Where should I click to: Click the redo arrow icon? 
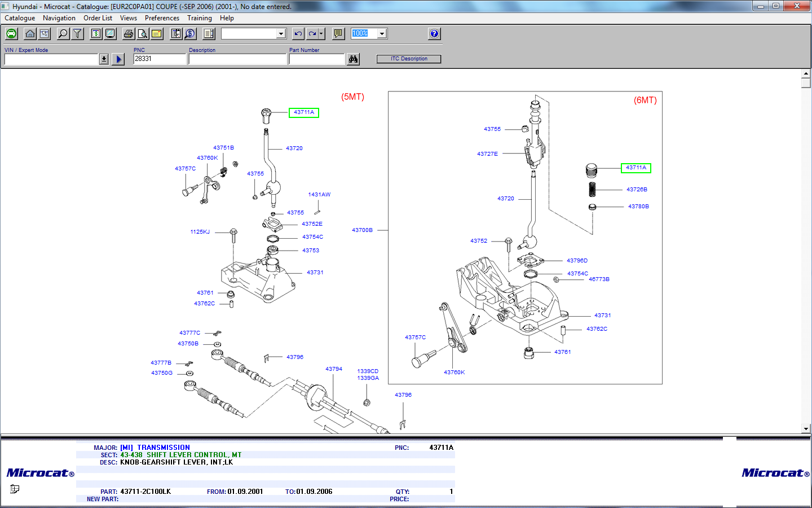pyautogui.click(x=312, y=34)
